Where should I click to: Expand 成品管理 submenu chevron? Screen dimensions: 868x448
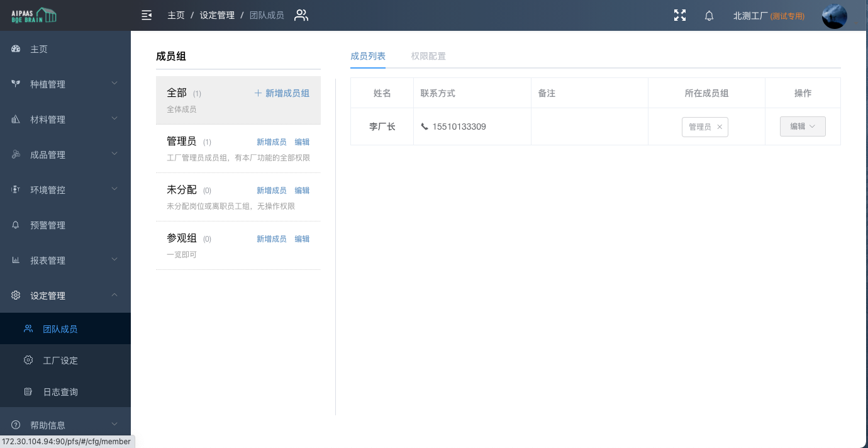click(x=114, y=154)
